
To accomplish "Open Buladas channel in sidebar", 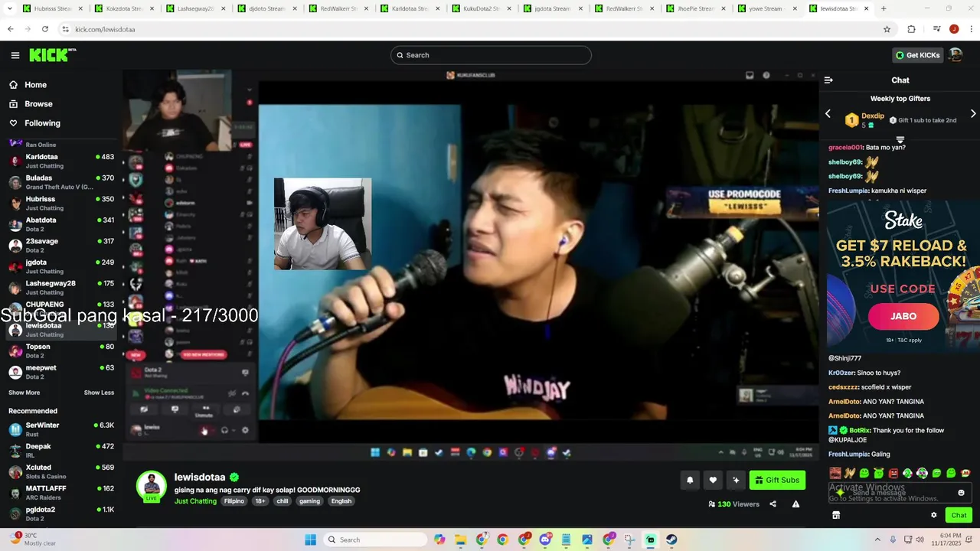I will click(x=61, y=182).
